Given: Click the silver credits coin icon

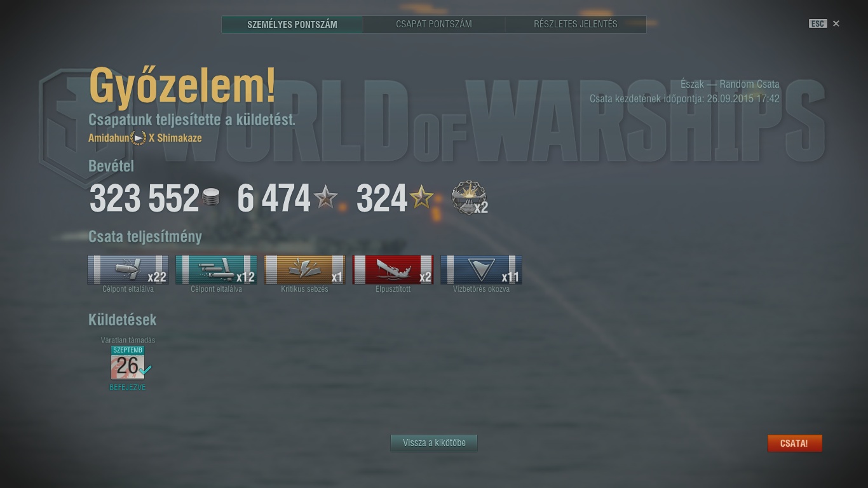Looking at the screenshot, I should (x=211, y=197).
